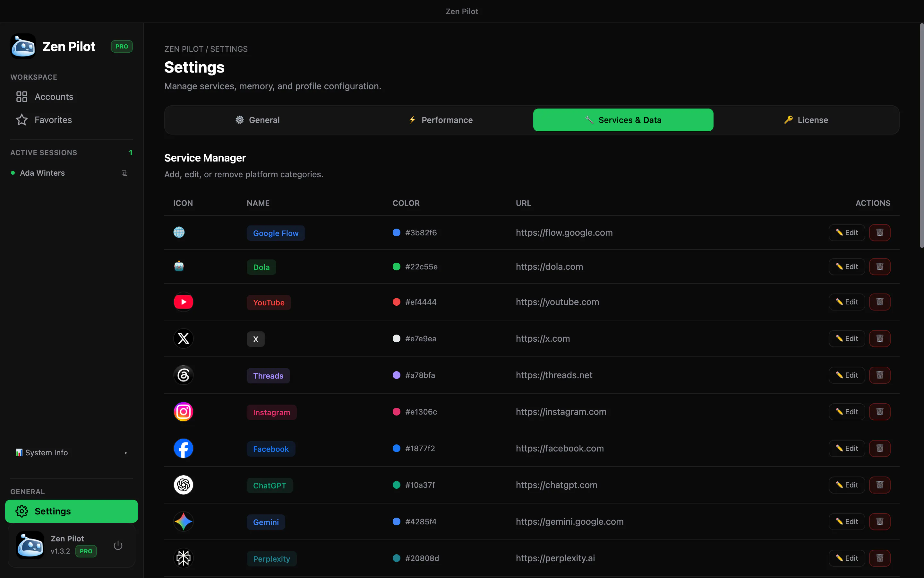
Task: Open the Ada Winters active session
Action: tap(42, 173)
